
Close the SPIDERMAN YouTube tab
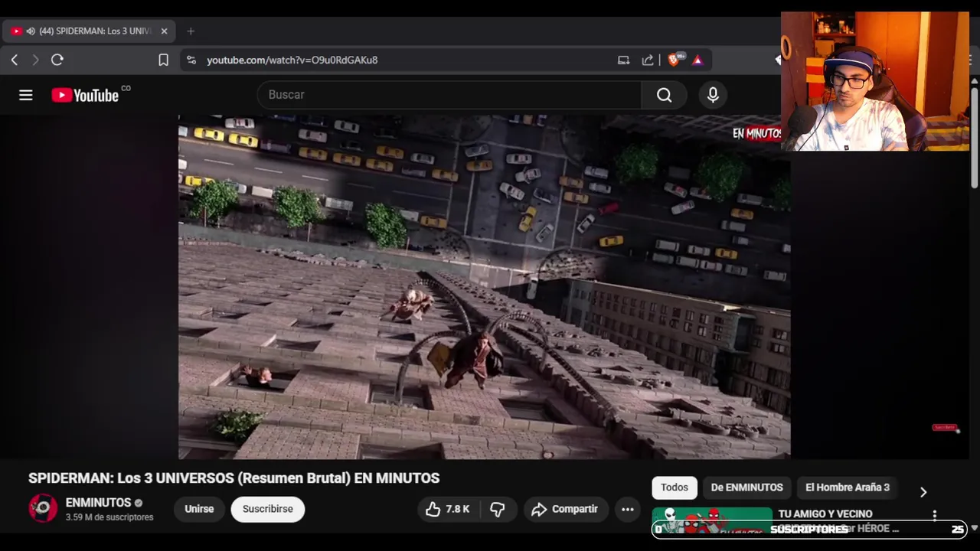[x=164, y=31]
